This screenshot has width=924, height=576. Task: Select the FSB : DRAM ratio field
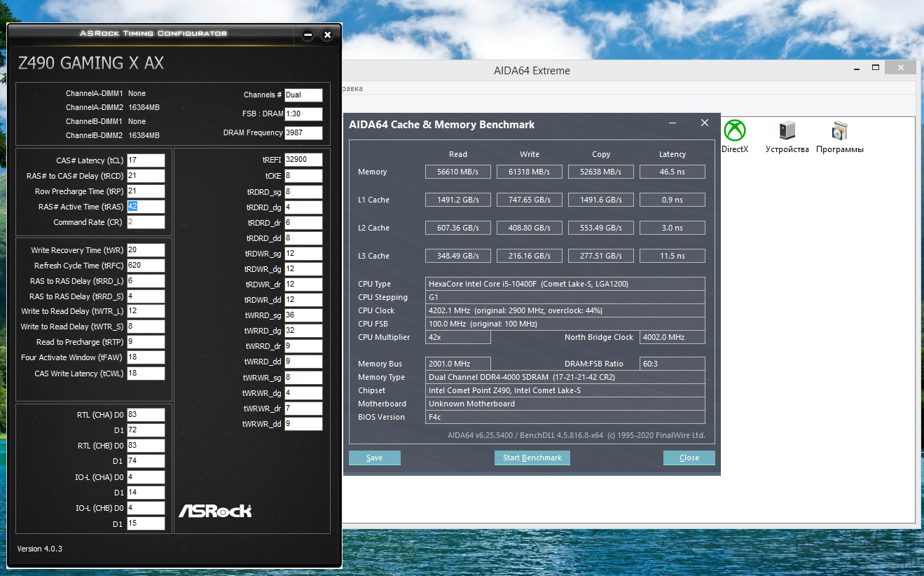tap(303, 114)
